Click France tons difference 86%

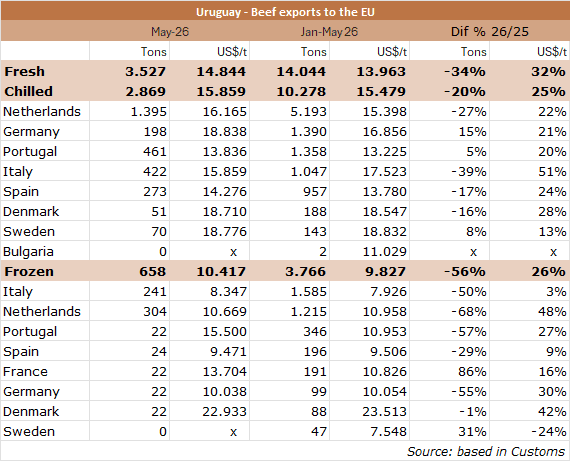473,371
